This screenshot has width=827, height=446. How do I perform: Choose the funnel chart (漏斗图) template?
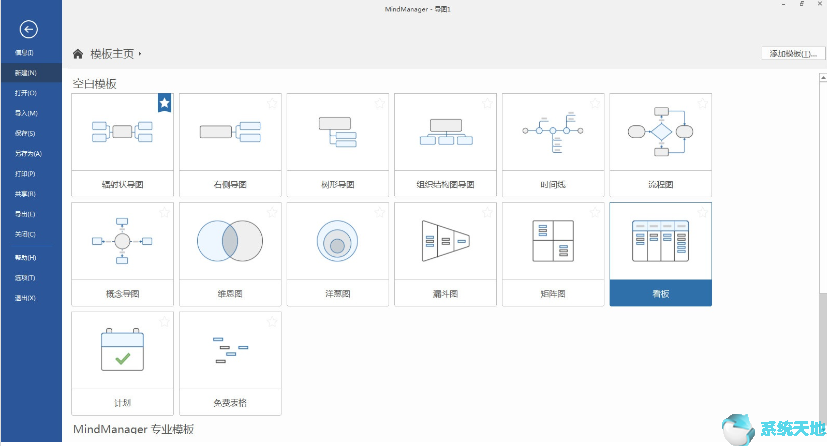point(445,254)
